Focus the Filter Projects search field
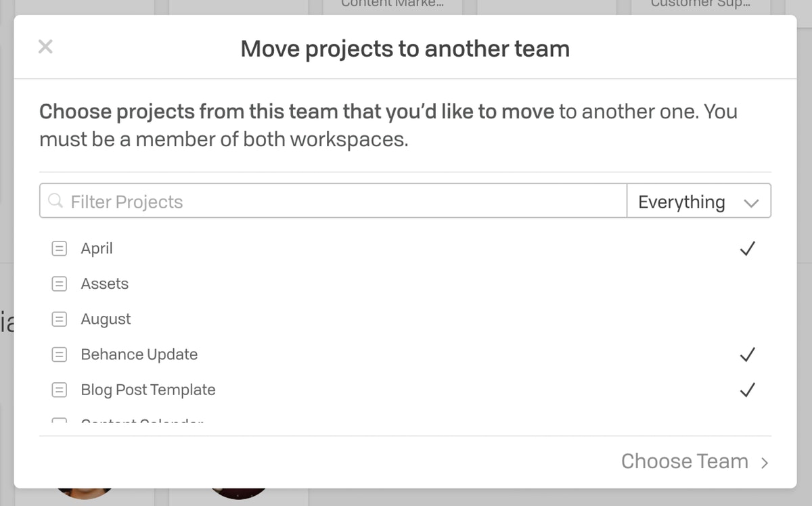 point(333,201)
